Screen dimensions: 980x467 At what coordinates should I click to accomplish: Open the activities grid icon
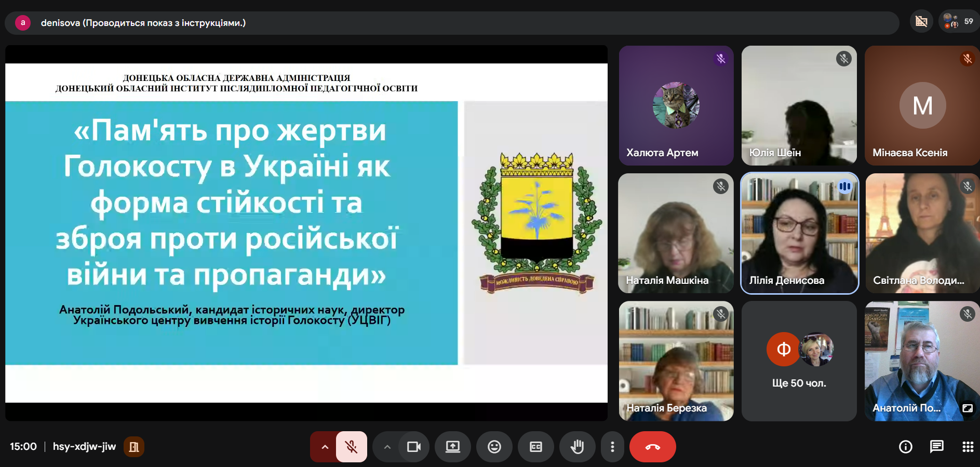968,446
